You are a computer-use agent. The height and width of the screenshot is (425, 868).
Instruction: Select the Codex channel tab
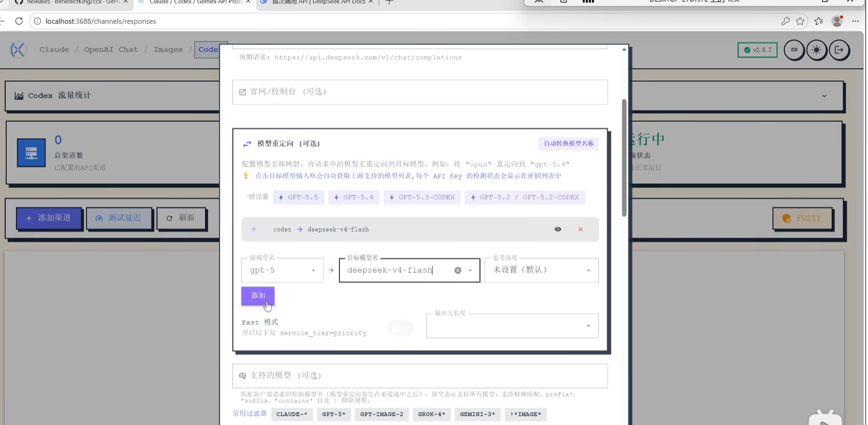pos(208,50)
